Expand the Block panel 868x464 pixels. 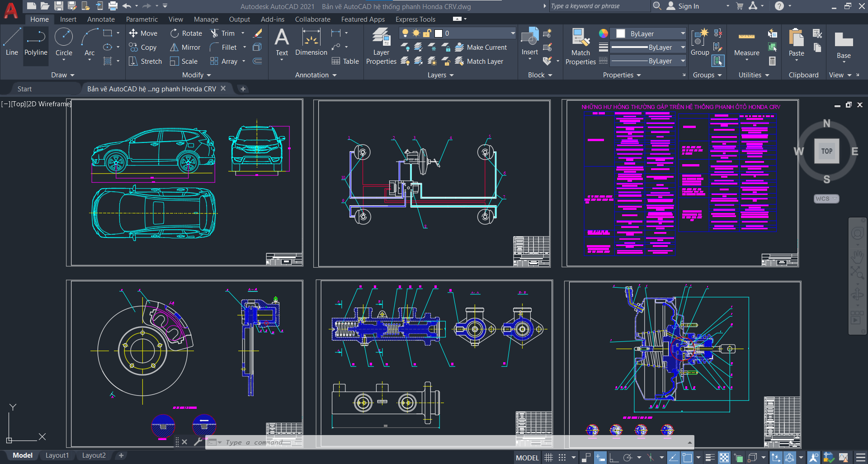coord(540,75)
